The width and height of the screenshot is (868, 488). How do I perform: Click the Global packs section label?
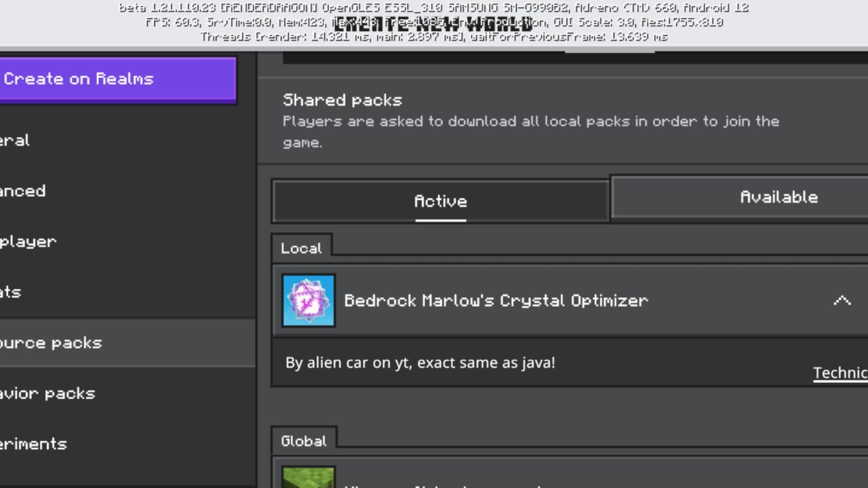coord(303,441)
